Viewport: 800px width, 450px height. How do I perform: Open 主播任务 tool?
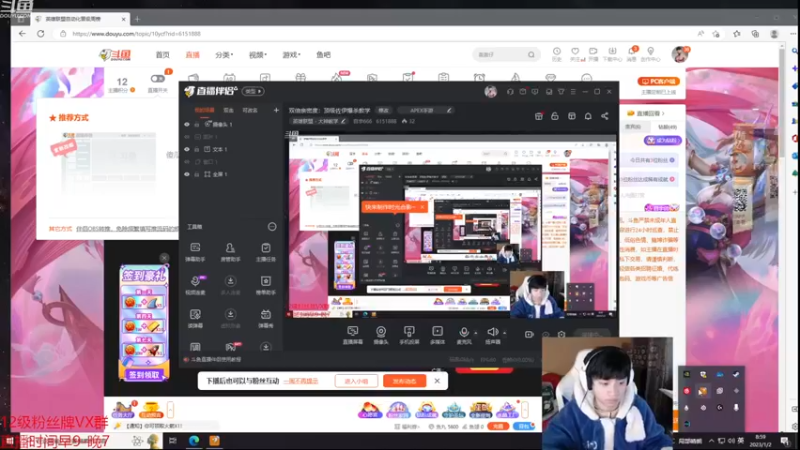point(265,252)
